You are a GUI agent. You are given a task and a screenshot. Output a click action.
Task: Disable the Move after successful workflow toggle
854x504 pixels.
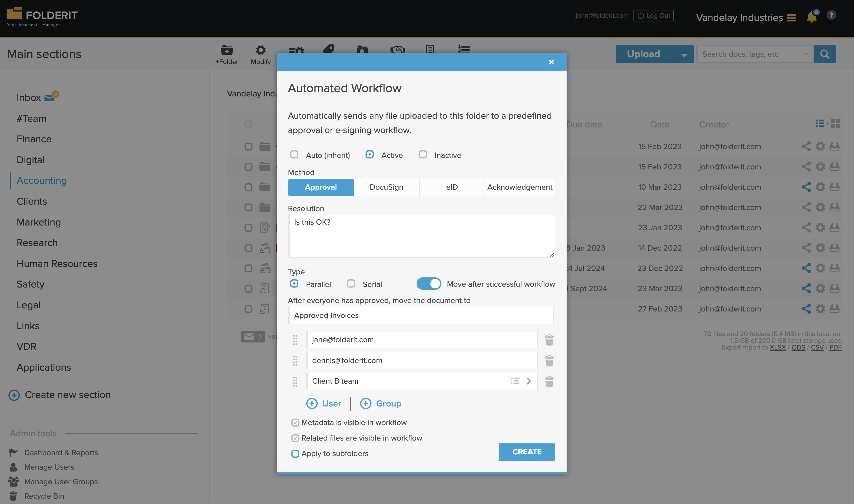(x=429, y=284)
